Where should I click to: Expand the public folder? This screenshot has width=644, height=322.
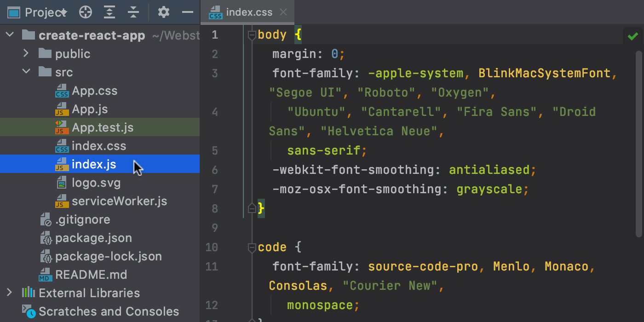[26, 54]
